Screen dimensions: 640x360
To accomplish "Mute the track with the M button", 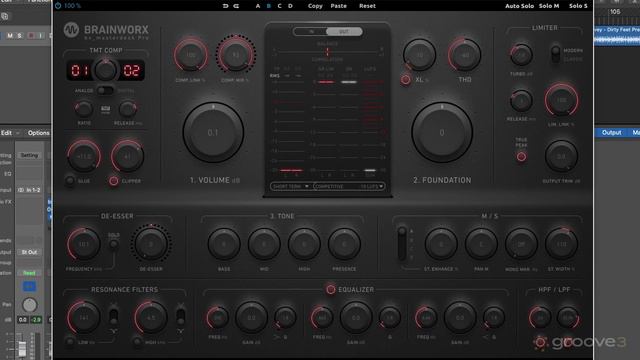I will tap(10, 36).
